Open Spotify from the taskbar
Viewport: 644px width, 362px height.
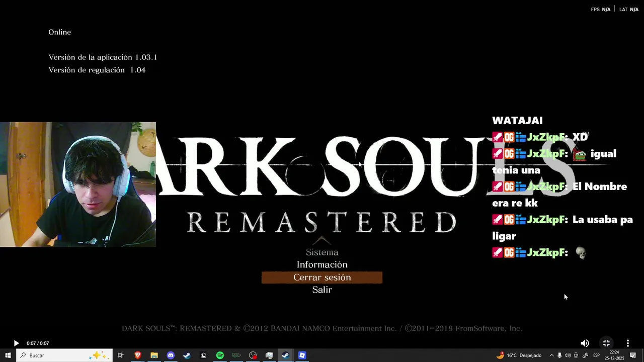pyautogui.click(x=220, y=355)
